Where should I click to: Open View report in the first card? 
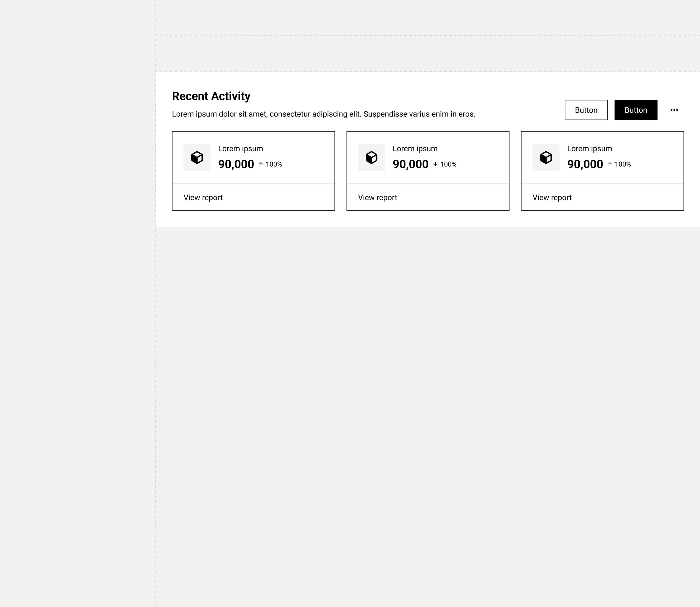click(x=203, y=197)
